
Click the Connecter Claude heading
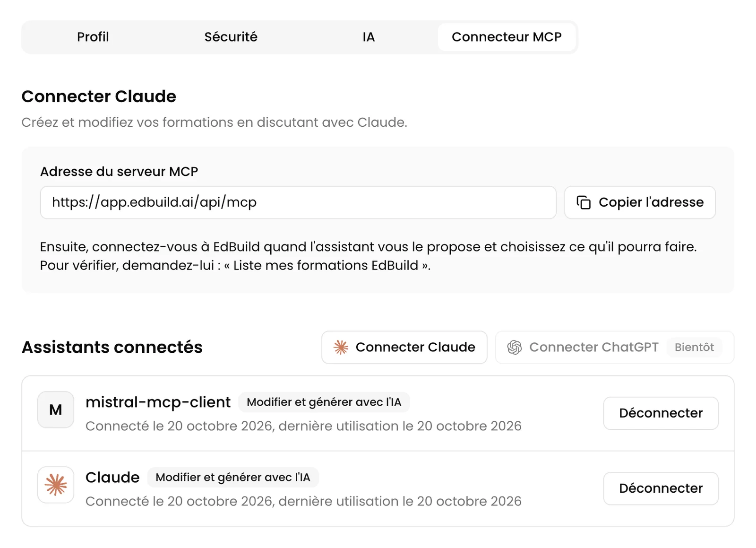pos(99,96)
